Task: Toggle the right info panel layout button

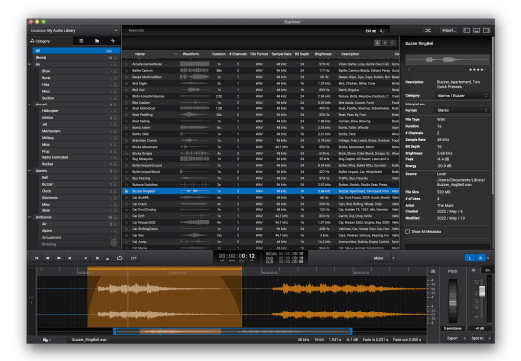Action: 486,30
